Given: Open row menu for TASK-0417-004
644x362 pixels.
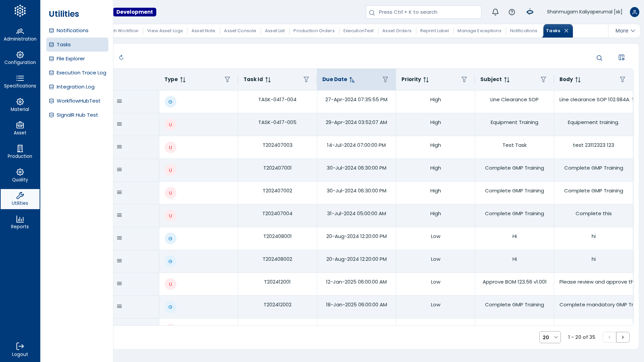Looking at the screenshot, I should (x=119, y=101).
